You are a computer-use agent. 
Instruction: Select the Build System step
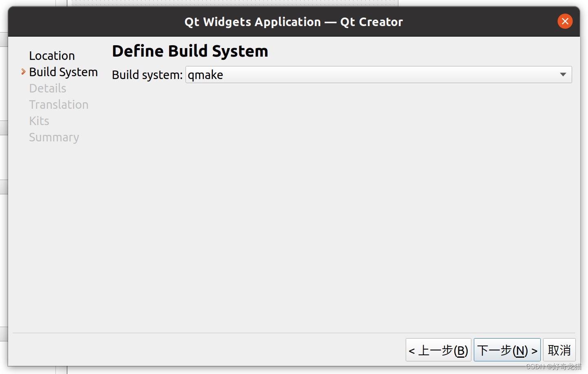click(x=63, y=72)
